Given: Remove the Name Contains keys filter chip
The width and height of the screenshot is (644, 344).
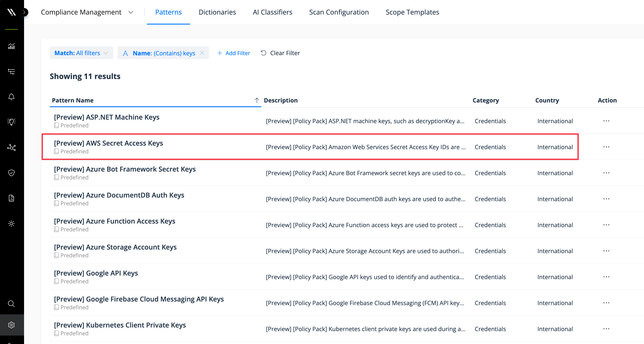Looking at the screenshot, I should 202,53.
